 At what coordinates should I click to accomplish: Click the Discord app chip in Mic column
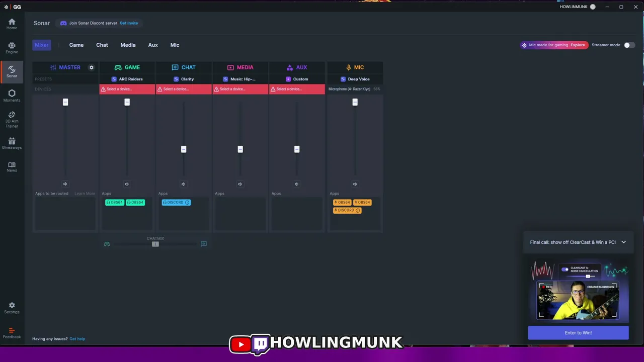[347, 210]
